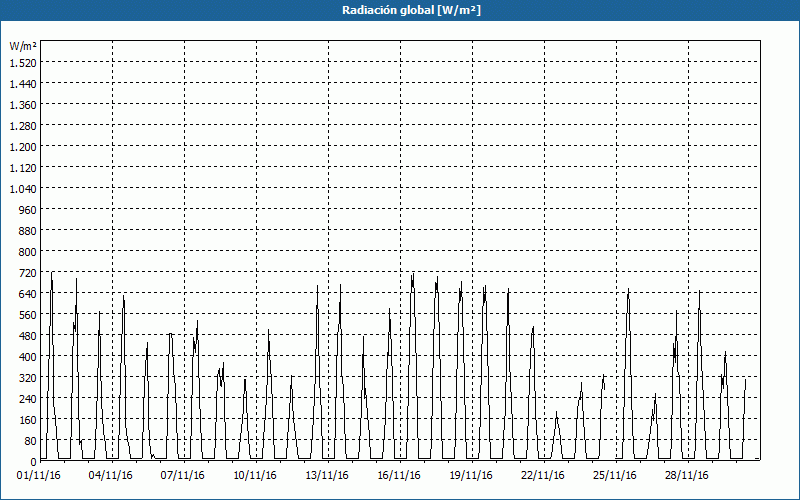This screenshot has height=500, width=800.
Task: Click the 0 y-axis value
Action: [34, 462]
